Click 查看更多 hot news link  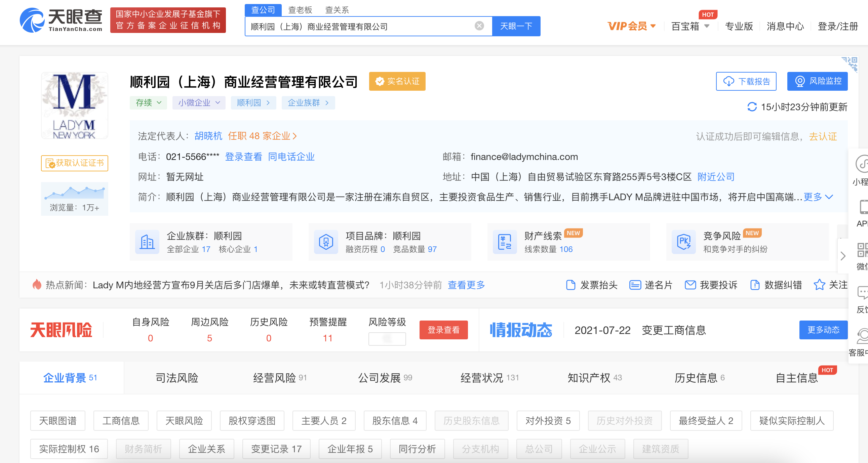point(466,285)
